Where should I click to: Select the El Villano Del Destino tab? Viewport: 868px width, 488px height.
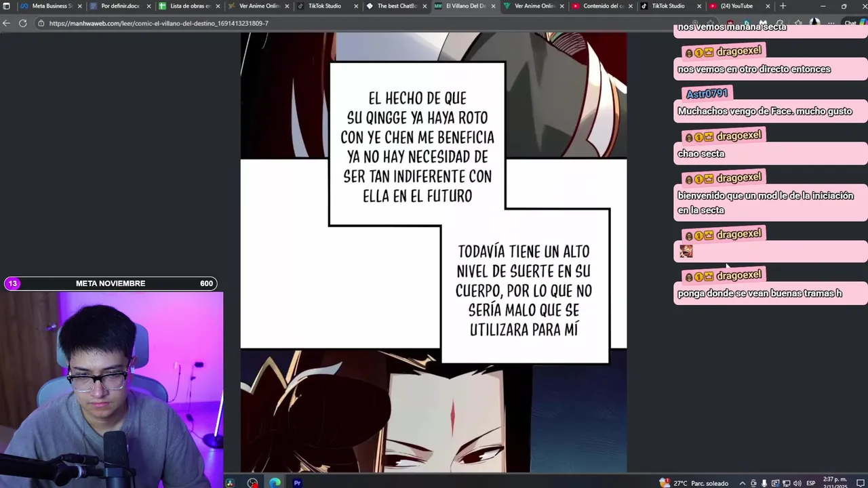point(465,6)
